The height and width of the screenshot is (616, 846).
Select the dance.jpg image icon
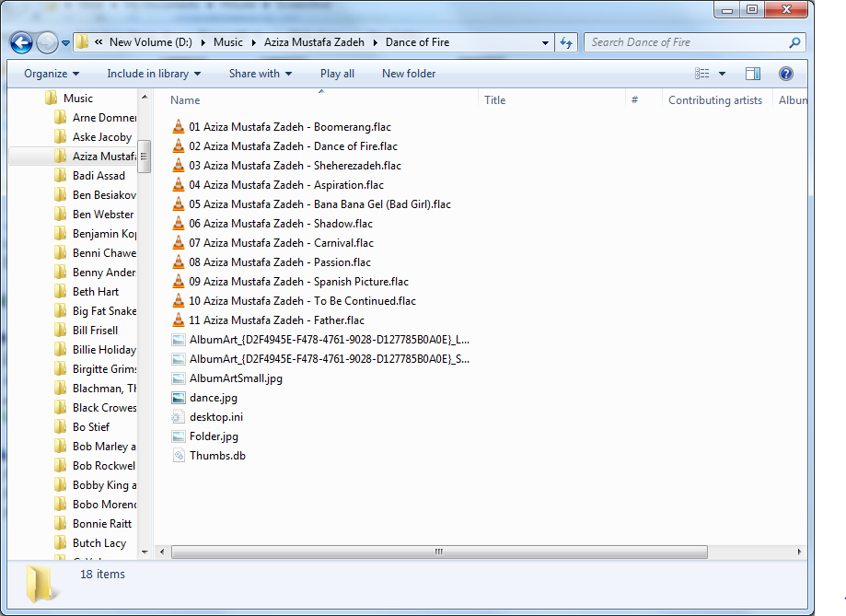pos(179,398)
